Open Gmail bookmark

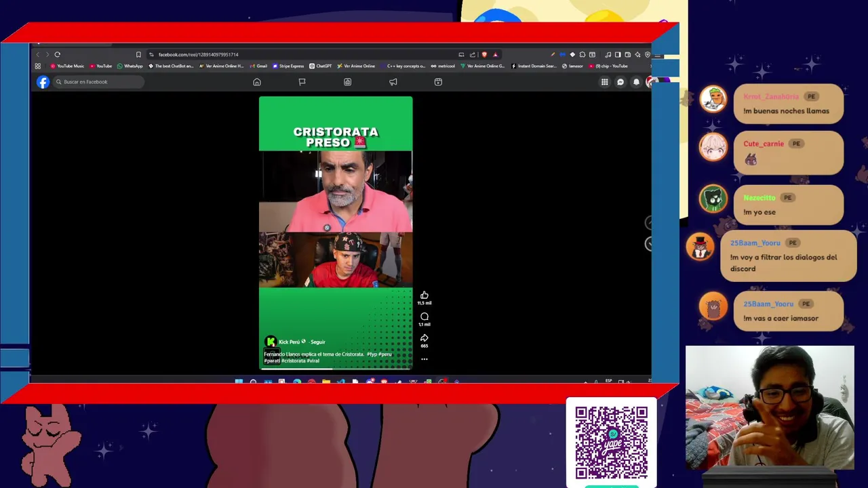coord(258,66)
